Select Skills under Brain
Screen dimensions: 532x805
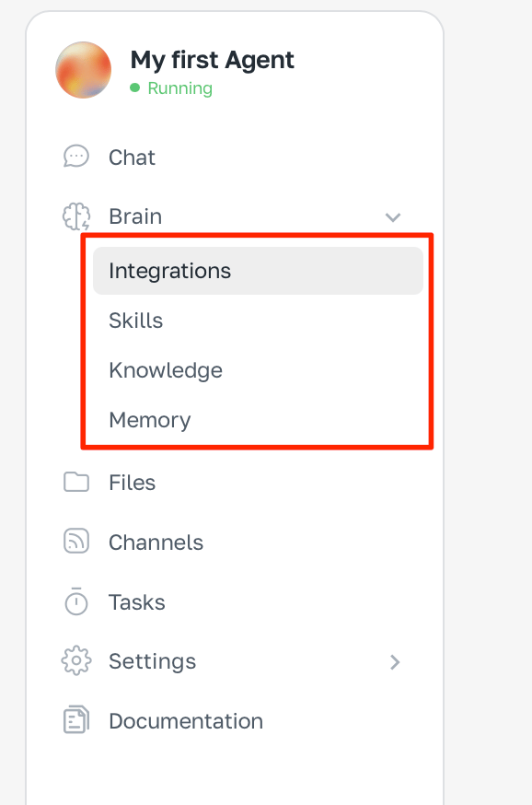click(x=135, y=321)
